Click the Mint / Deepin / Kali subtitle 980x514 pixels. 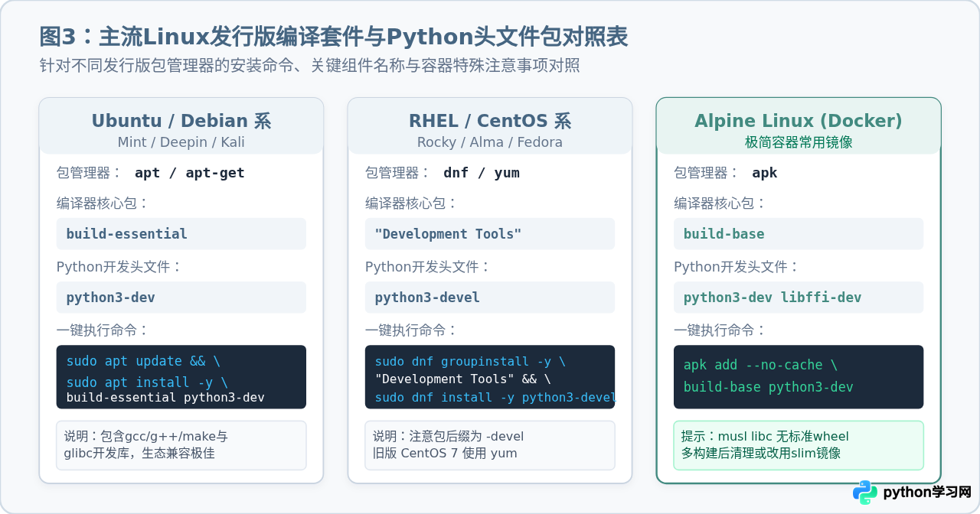click(181, 142)
